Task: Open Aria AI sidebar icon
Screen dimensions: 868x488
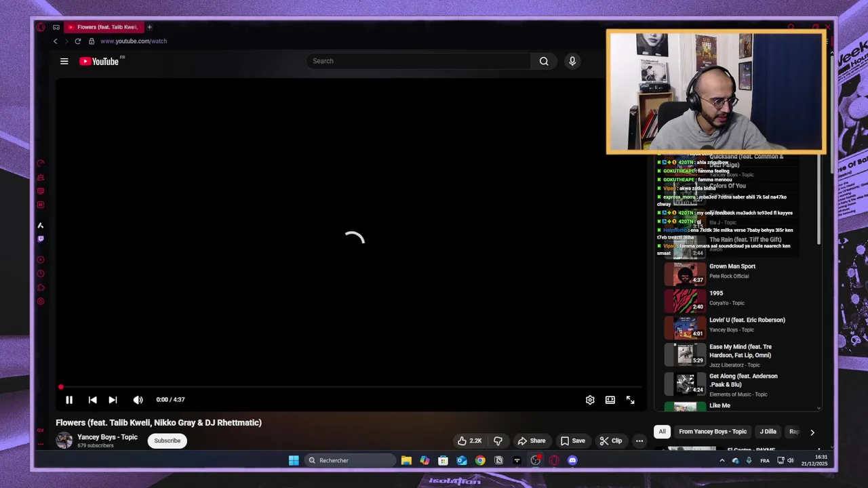Action: (x=40, y=226)
